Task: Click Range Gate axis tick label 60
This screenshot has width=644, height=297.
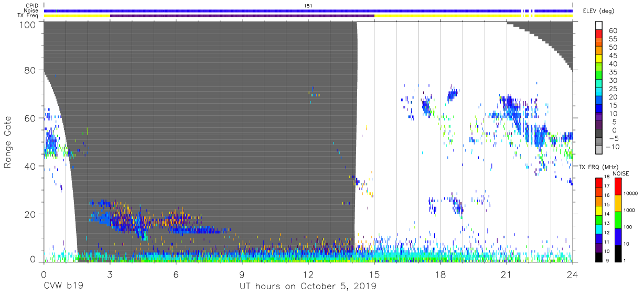Action: click(x=31, y=118)
